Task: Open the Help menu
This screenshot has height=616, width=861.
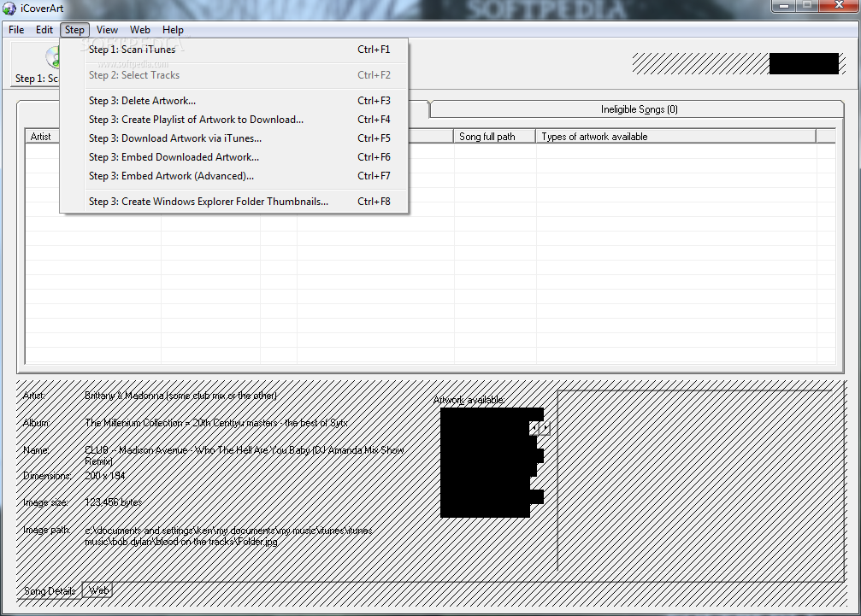Action: pos(173,30)
